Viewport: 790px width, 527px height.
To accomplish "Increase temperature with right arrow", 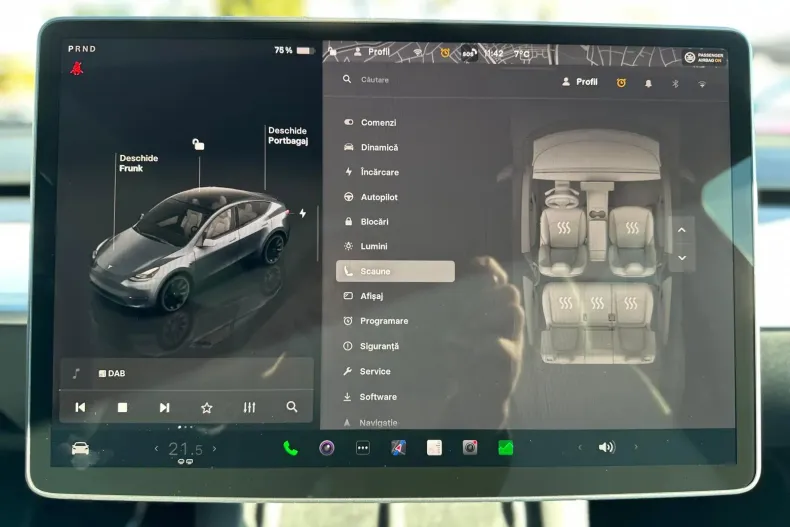I will point(215,448).
